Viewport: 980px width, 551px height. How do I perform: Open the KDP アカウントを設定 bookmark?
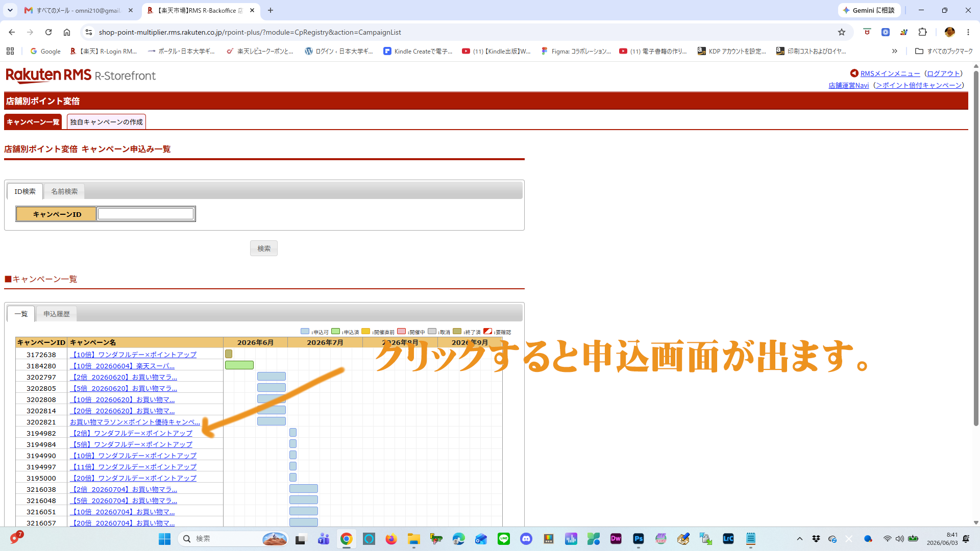tap(732, 51)
